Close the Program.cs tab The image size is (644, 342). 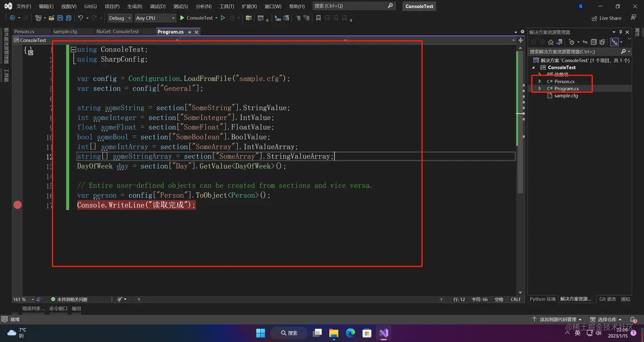point(196,32)
